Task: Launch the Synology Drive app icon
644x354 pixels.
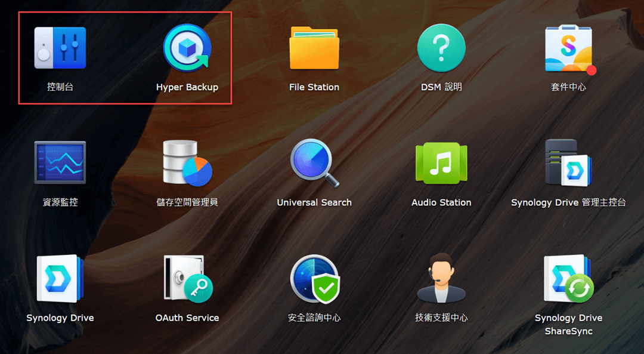Action: [x=60, y=279]
